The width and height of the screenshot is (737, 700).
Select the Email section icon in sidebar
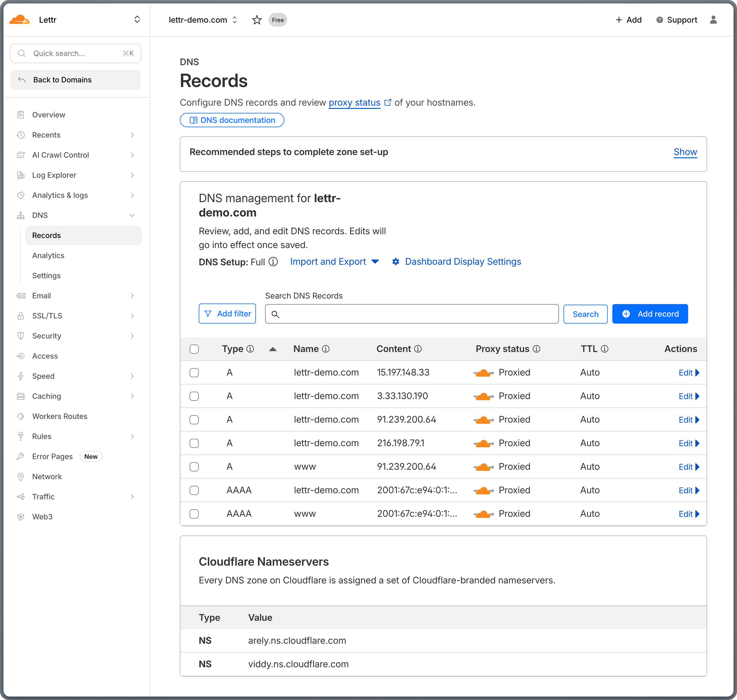21,295
